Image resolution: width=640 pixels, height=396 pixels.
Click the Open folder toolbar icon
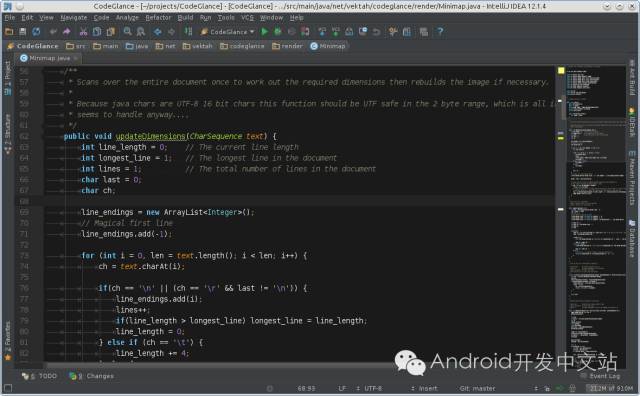tap(9, 31)
